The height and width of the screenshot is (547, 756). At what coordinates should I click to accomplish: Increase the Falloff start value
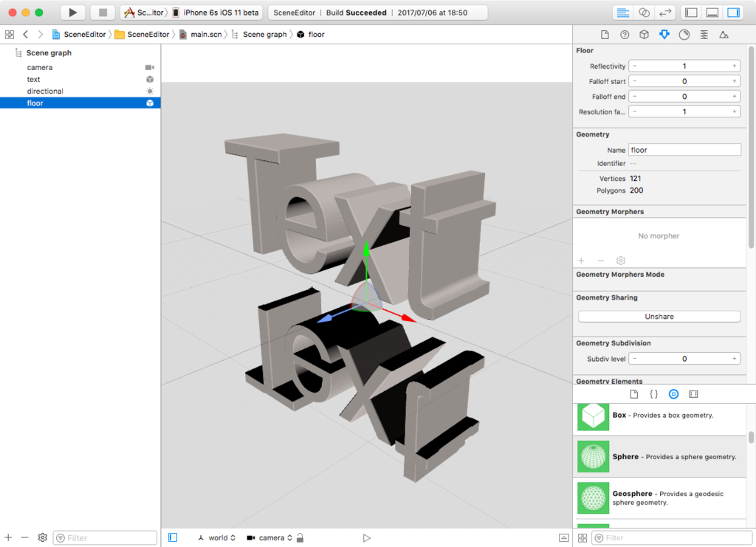tap(735, 81)
